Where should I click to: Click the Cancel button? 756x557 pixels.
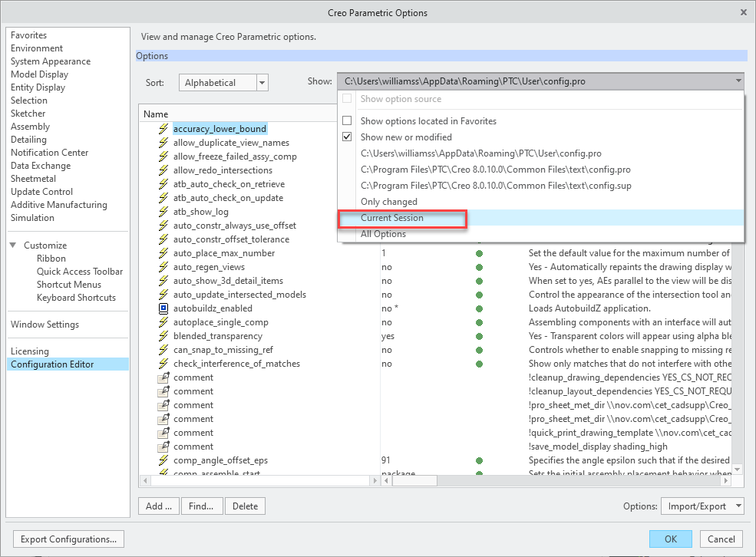pos(721,539)
